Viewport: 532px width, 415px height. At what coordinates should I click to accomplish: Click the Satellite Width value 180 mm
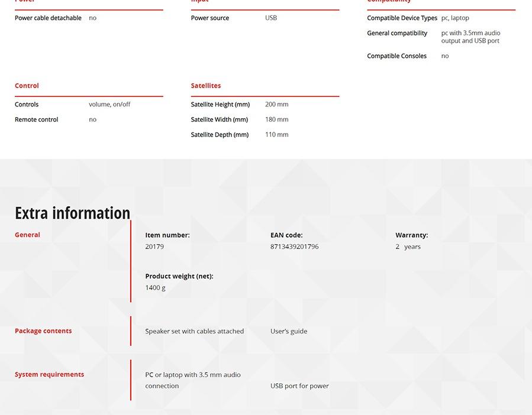tap(276, 119)
